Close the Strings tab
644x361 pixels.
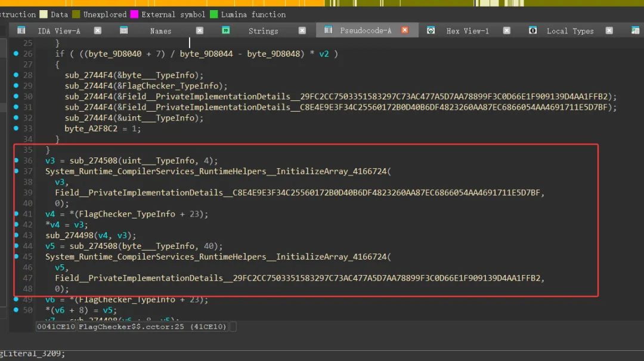[x=302, y=30]
